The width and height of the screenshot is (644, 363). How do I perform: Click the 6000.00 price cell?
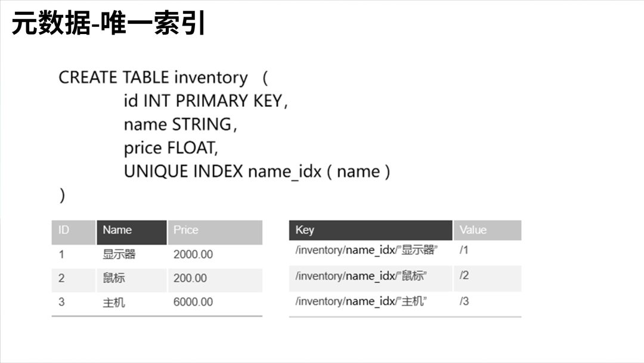[x=193, y=302]
